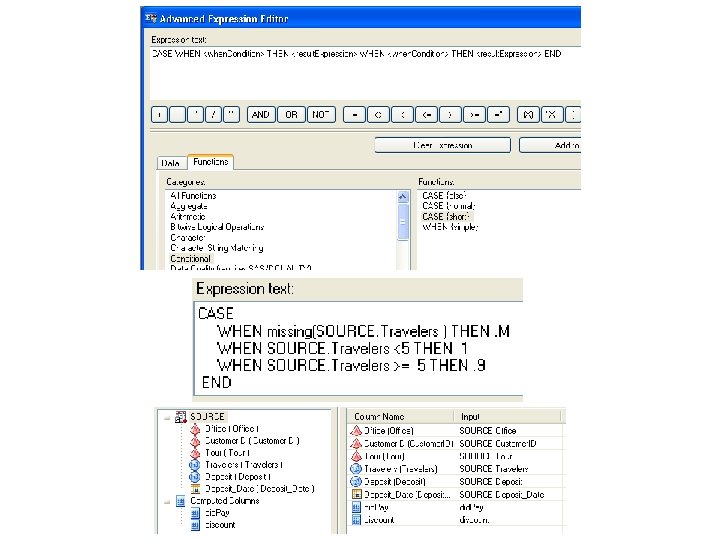Insert the (x) parentheses operator
Image resolution: width=720 pixels, height=540 pixels.
coord(528,114)
